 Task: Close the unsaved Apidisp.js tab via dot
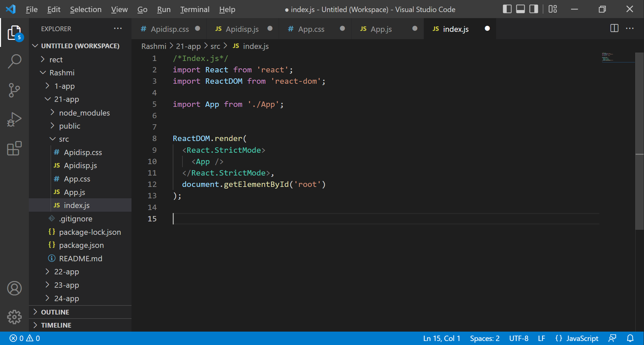click(x=270, y=28)
